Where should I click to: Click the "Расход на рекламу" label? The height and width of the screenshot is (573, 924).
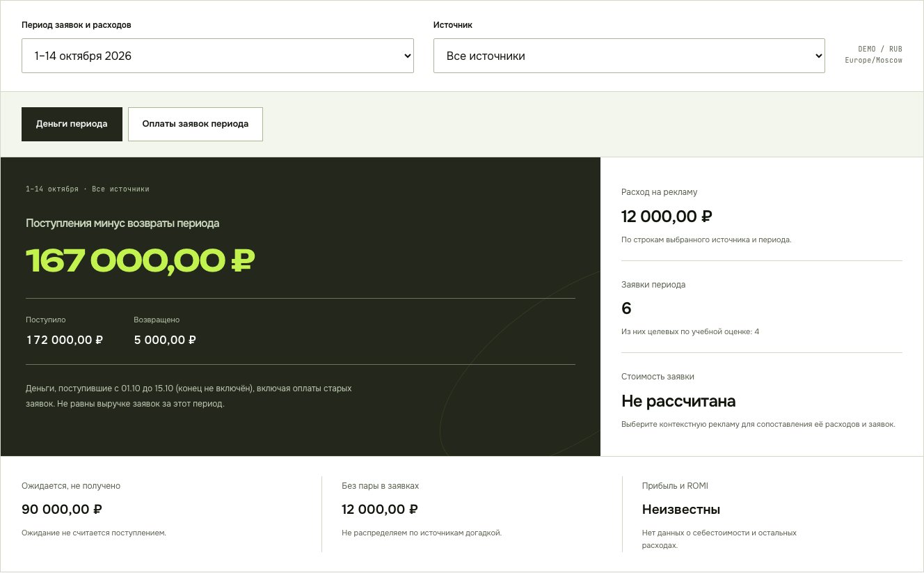click(x=659, y=192)
